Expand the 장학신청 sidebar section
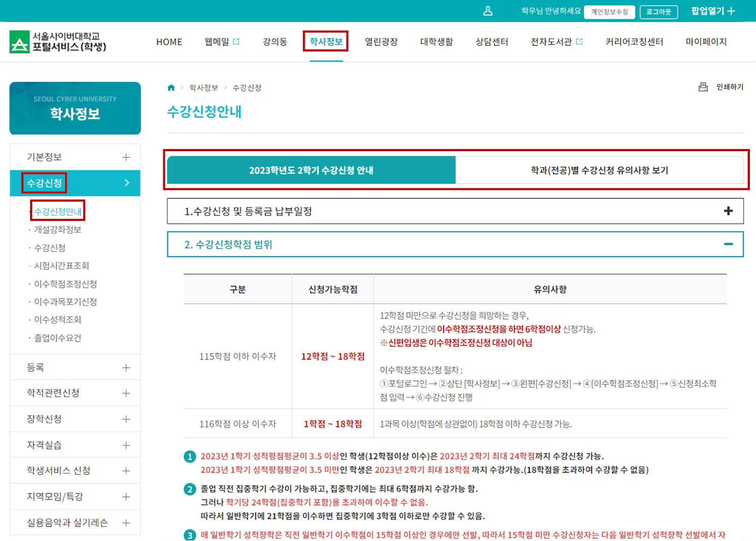Screen dimensions: 756x541 pos(125,419)
